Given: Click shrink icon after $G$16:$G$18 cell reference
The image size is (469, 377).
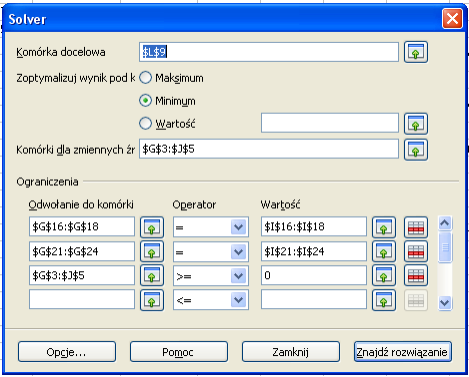Looking at the screenshot, I should [152, 227].
